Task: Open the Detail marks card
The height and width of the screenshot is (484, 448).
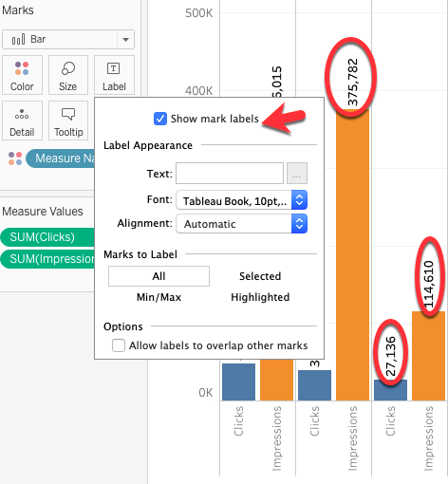Action: [x=22, y=121]
